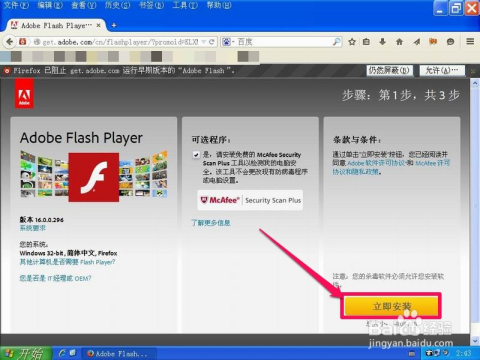Click the page scrollbar up arrow

(475, 83)
